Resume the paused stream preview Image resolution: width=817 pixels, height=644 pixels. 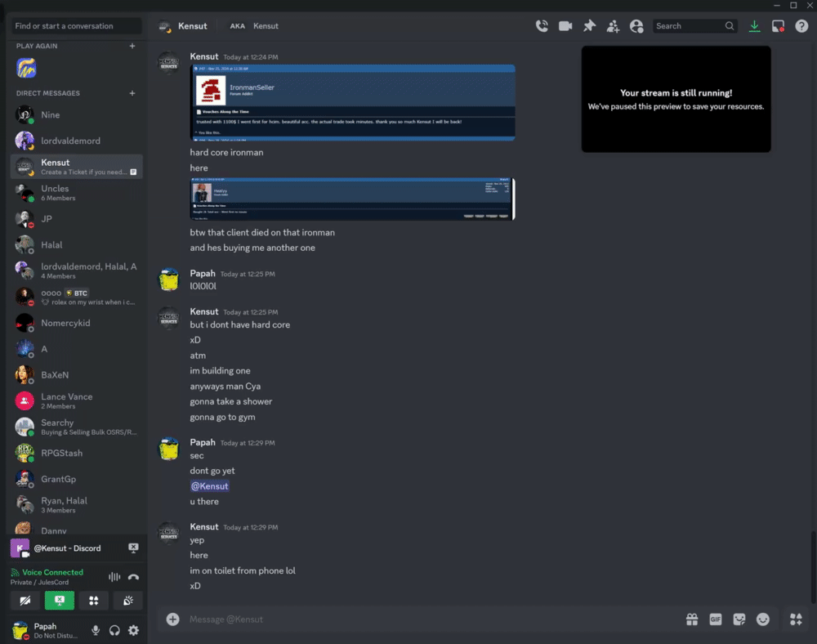(x=676, y=99)
